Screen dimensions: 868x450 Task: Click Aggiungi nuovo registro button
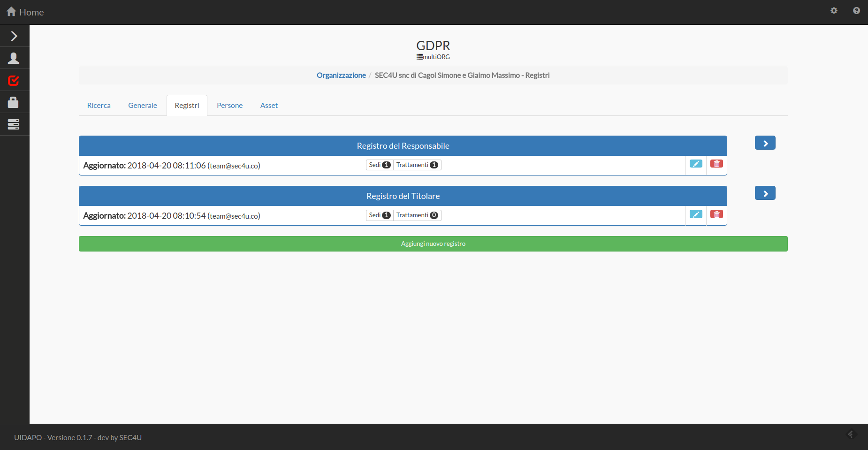coord(433,244)
